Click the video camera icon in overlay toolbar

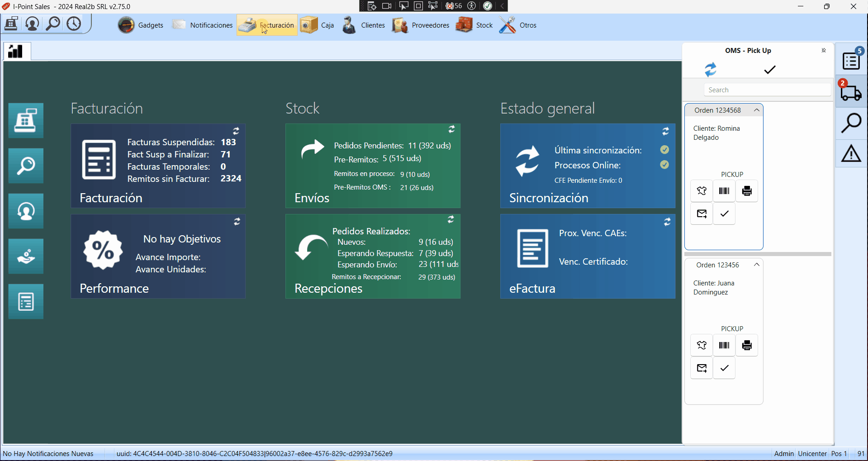click(387, 6)
